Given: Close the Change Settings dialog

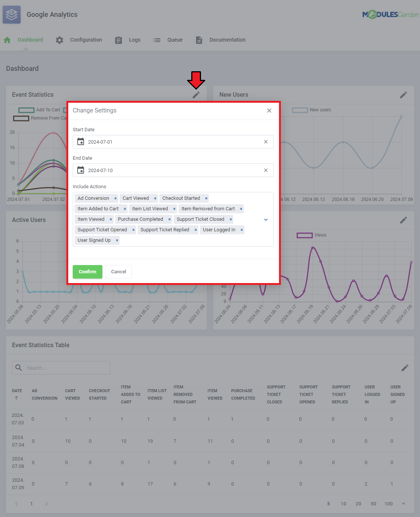Looking at the screenshot, I should (x=269, y=111).
